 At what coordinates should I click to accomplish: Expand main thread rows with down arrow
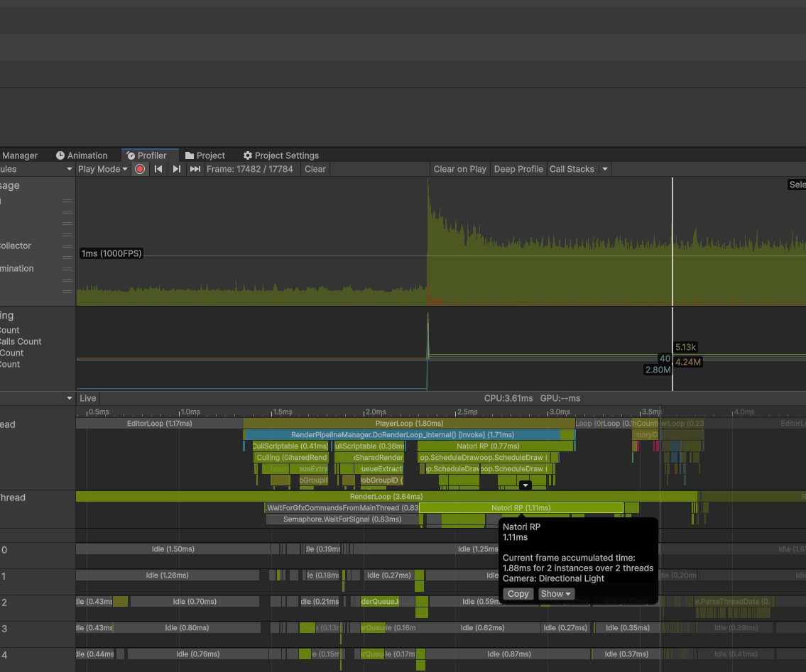(525, 485)
